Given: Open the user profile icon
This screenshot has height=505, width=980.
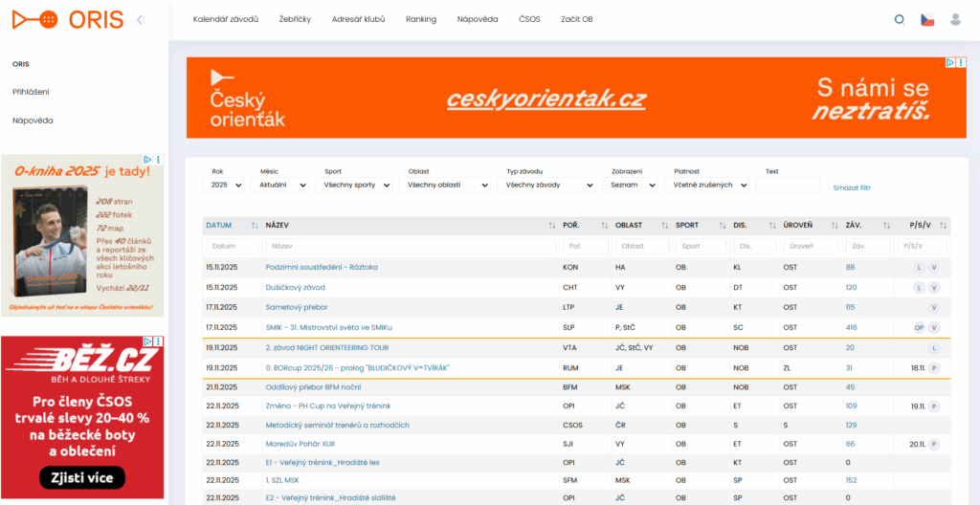Looking at the screenshot, I should point(955,19).
